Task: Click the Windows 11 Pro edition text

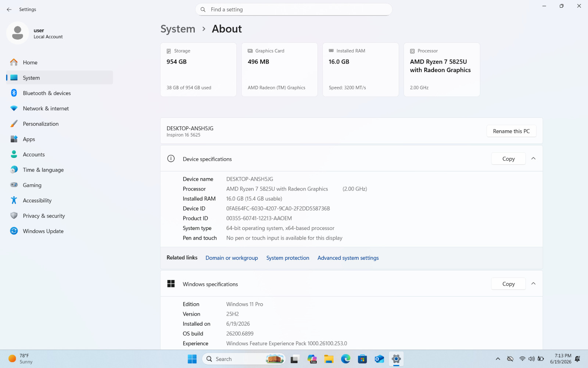Action: 244,304
